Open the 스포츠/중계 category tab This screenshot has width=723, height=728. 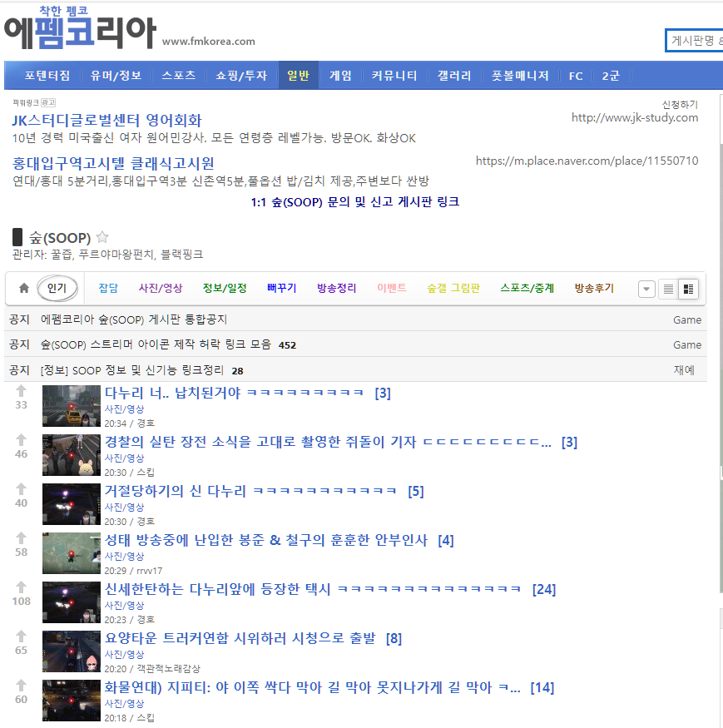pyautogui.click(x=527, y=289)
